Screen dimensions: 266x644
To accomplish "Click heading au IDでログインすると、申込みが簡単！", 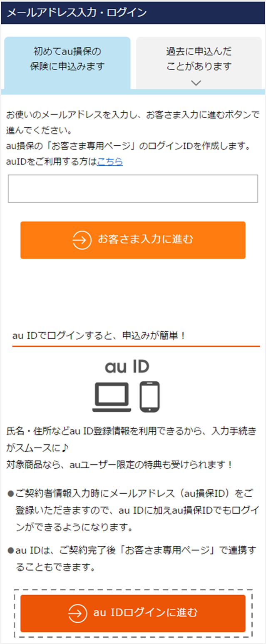I will (99, 336).
